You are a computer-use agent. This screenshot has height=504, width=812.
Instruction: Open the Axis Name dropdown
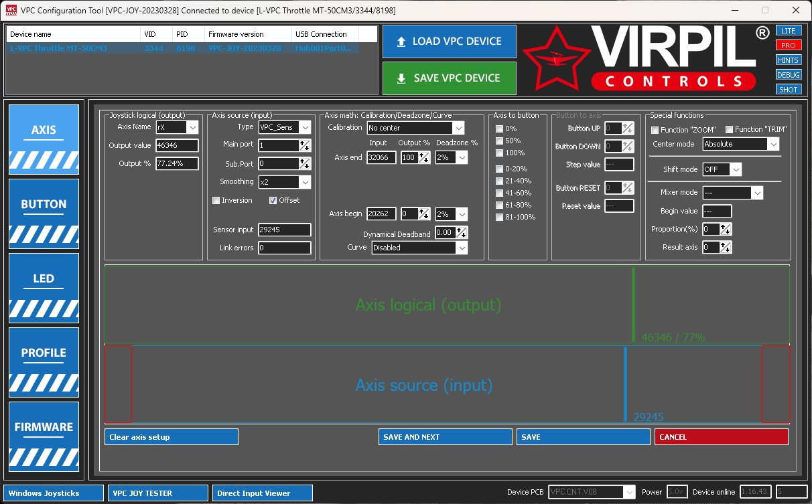coord(177,127)
